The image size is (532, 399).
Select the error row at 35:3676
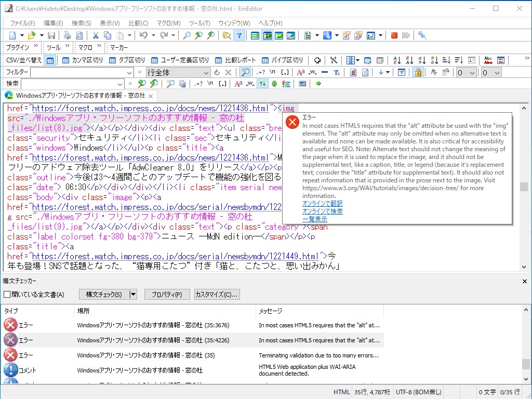click(x=153, y=325)
